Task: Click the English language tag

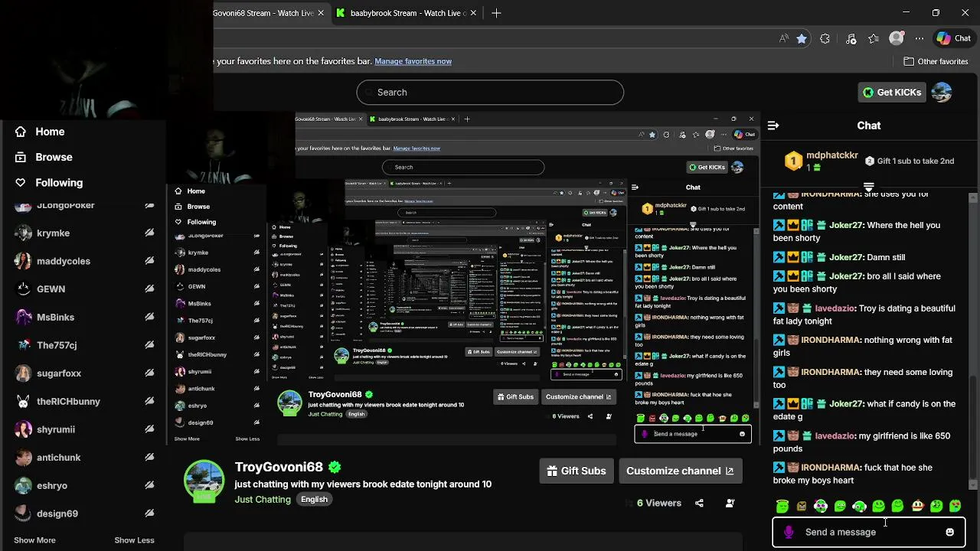Action: (x=314, y=499)
